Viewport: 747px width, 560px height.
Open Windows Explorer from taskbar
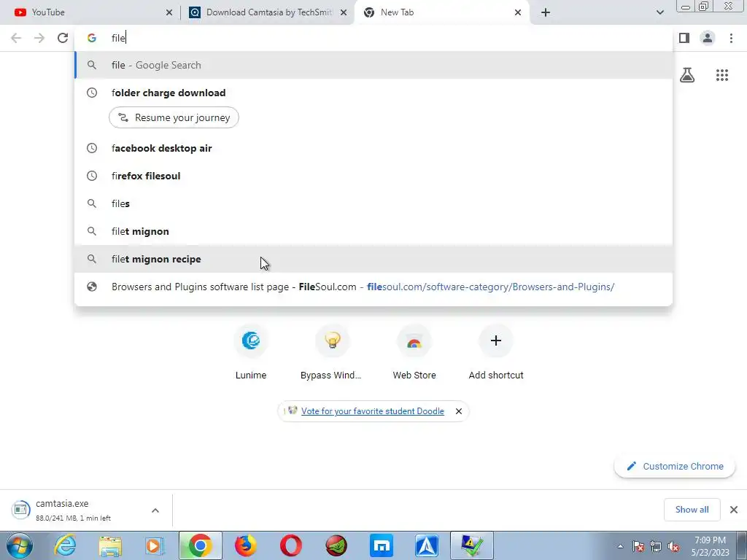[110, 545]
